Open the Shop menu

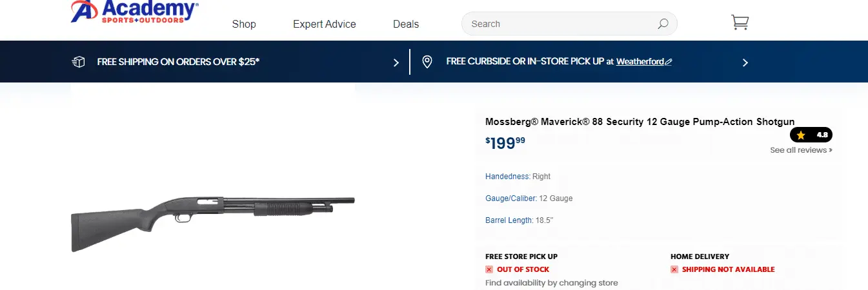pyautogui.click(x=244, y=24)
